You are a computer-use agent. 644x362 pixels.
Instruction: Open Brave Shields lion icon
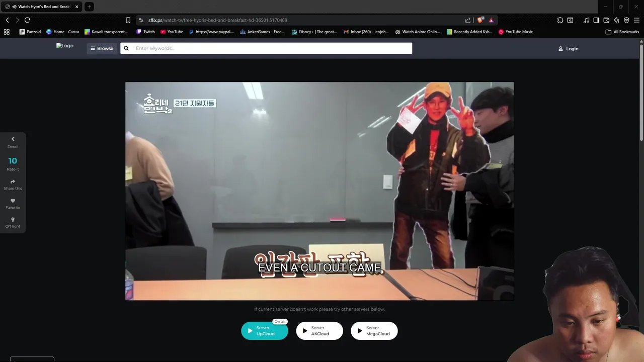(x=480, y=20)
